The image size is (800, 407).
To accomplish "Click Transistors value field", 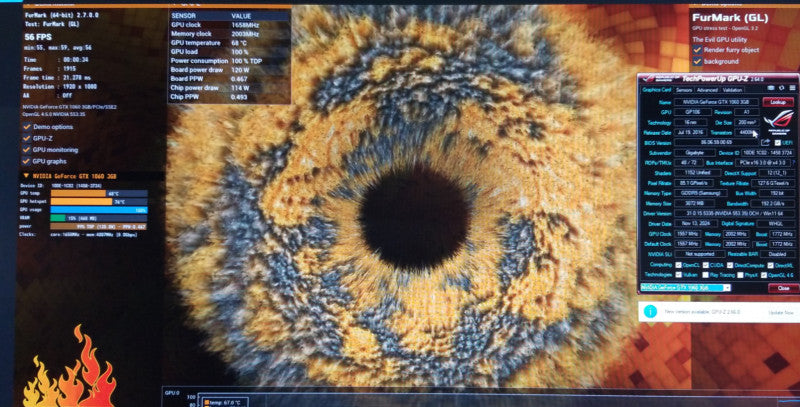I will click(x=748, y=132).
